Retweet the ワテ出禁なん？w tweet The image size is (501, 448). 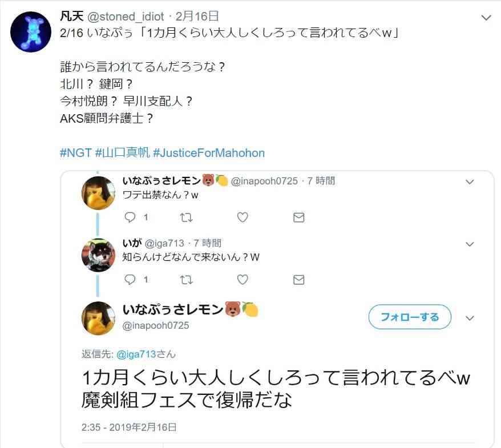click(186, 217)
